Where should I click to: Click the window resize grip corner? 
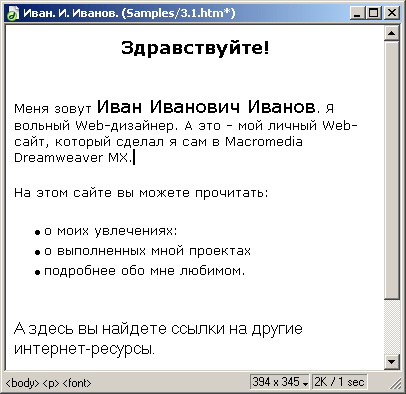[x=395, y=383]
